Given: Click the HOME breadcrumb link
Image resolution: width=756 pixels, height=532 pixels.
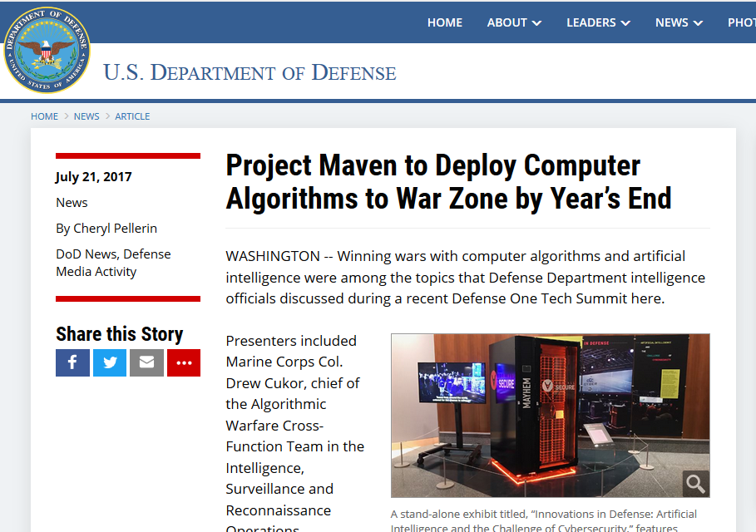Looking at the screenshot, I should pos(44,116).
